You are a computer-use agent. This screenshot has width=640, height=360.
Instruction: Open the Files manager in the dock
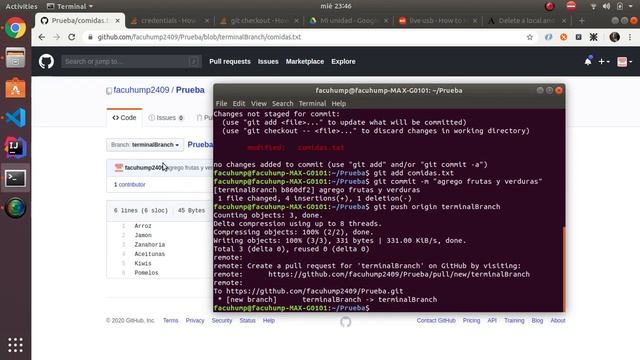coord(15,58)
